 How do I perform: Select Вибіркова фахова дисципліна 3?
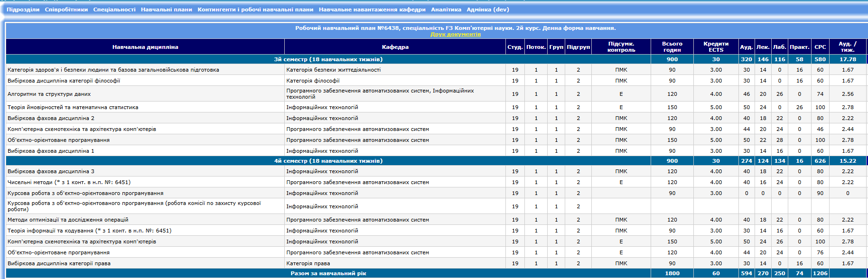point(51,171)
